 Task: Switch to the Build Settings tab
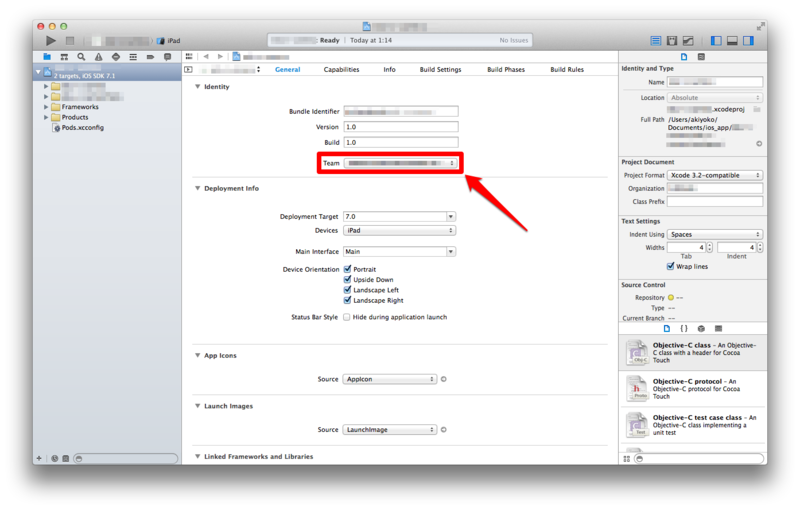point(440,69)
